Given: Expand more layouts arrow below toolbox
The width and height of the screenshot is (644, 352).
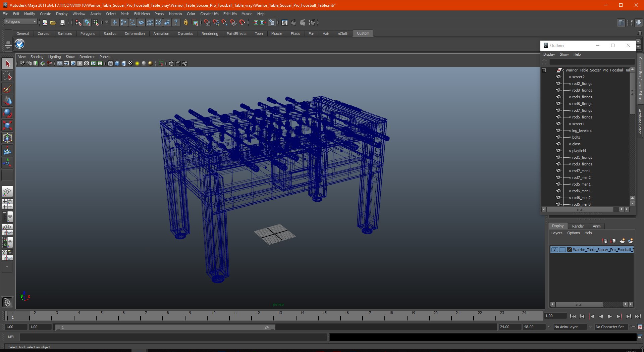Looking at the screenshot, I should pyautogui.click(x=7, y=267).
